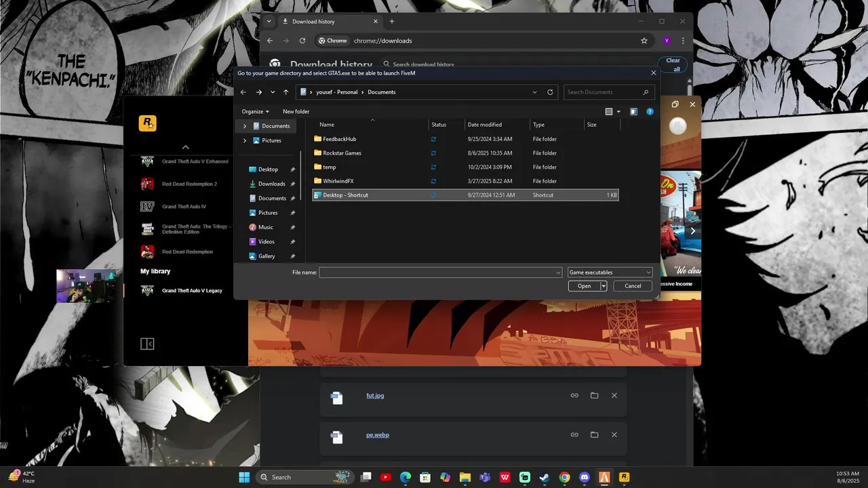The height and width of the screenshot is (488, 868).
Task: Open recent locations dropdown in file dialog
Action: click(x=273, y=92)
